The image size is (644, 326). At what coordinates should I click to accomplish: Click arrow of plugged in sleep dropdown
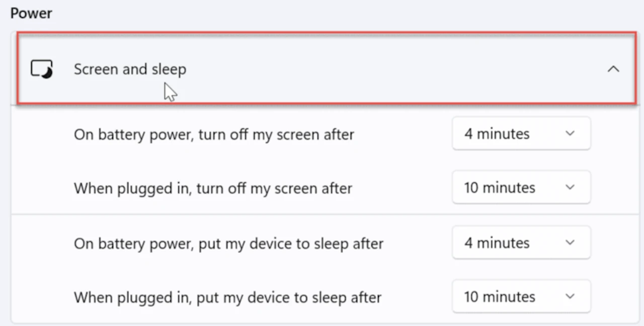pyautogui.click(x=570, y=297)
